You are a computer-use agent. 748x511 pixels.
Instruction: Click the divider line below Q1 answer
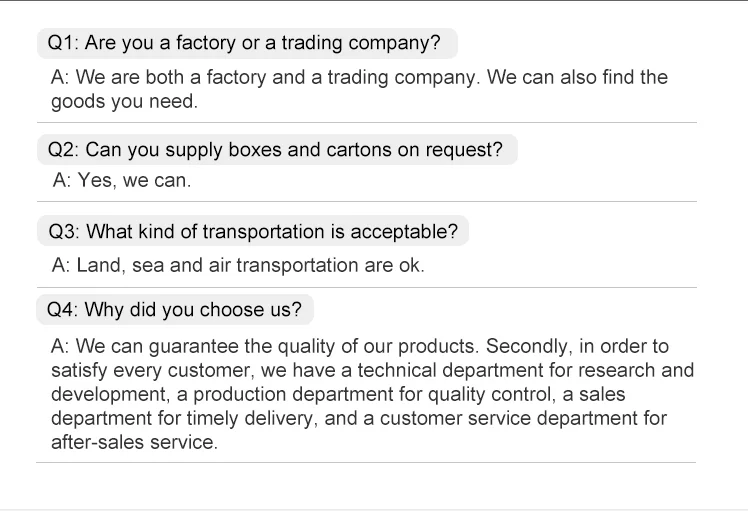click(366, 123)
